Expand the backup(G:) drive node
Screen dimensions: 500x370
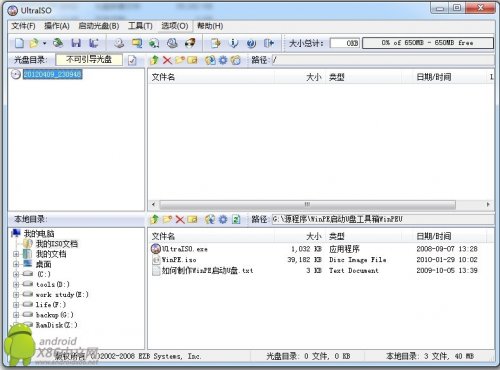[16, 315]
